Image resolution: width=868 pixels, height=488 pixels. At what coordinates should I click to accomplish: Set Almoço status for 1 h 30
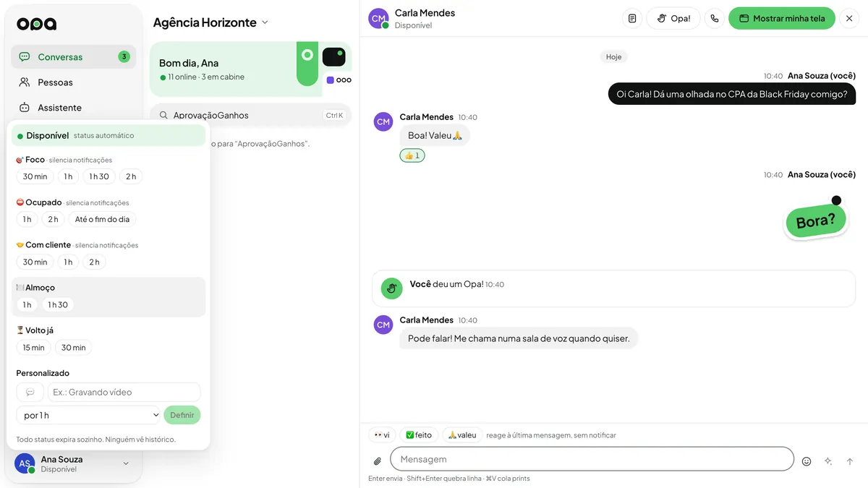tap(58, 304)
